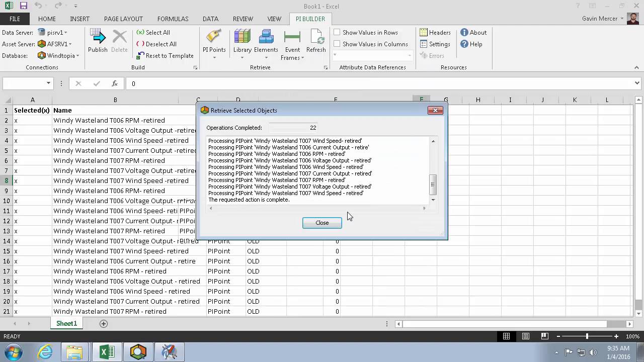Click Deselect All in the ribbon
The width and height of the screenshot is (644, 362).
click(156, 44)
